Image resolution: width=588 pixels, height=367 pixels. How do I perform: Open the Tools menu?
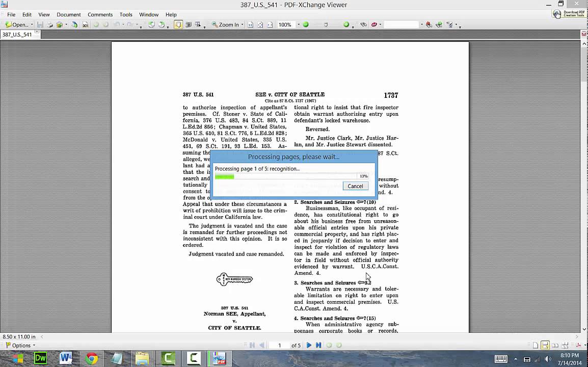point(126,14)
